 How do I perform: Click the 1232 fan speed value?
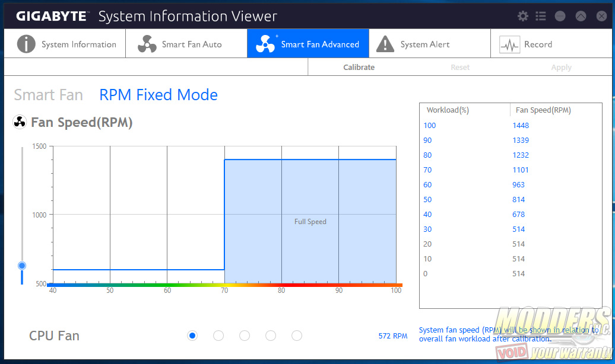click(521, 155)
